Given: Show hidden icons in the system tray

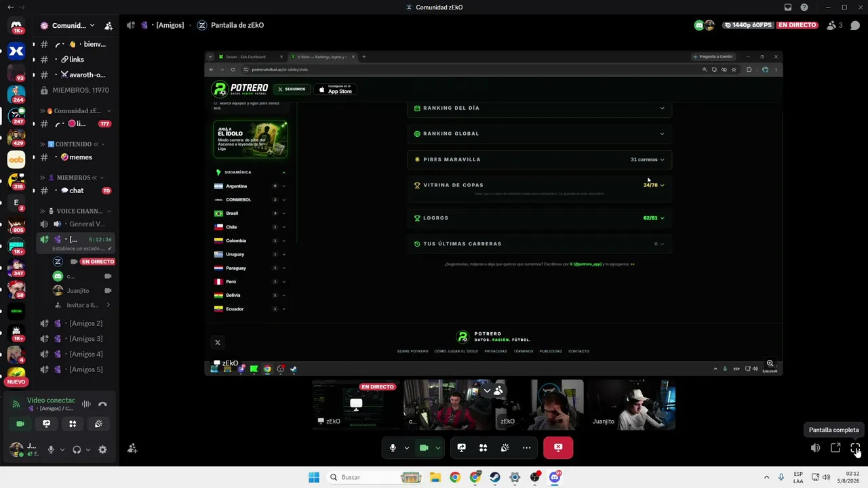Looking at the screenshot, I should click(x=767, y=477).
